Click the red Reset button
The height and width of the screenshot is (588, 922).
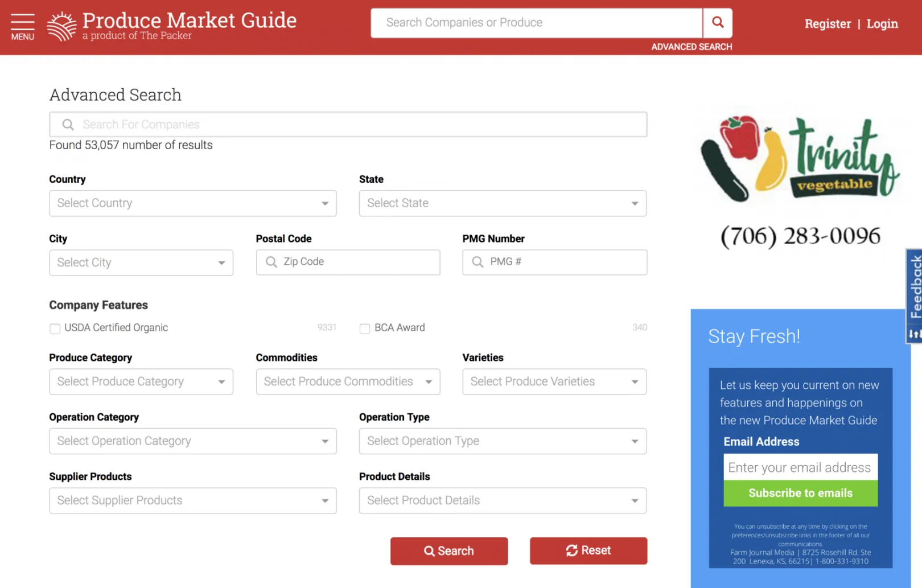(588, 550)
